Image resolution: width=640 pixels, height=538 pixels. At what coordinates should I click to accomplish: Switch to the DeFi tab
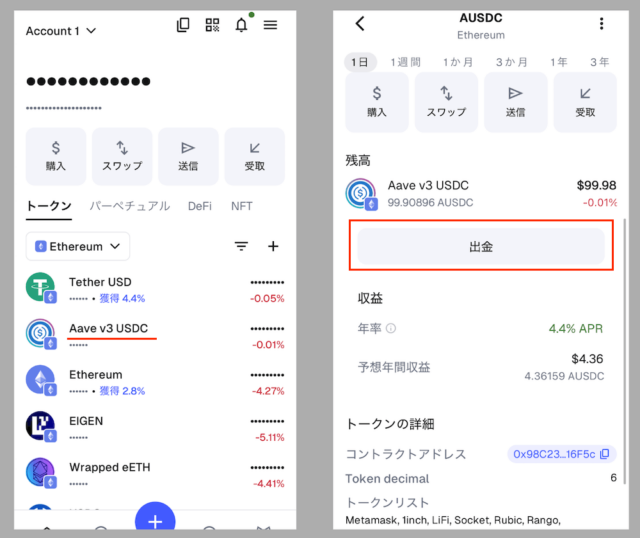pyautogui.click(x=199, y=206)
